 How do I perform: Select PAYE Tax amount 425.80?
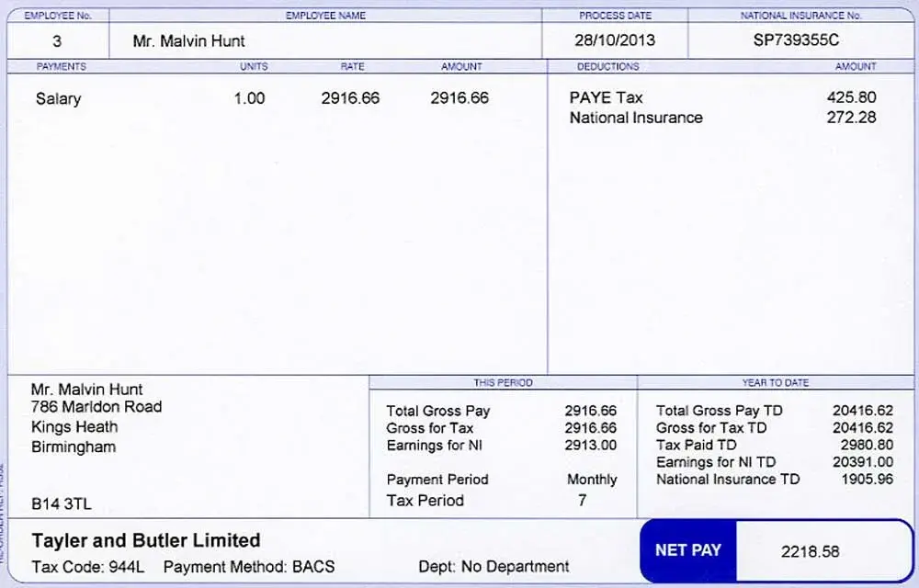click(852, 97)
